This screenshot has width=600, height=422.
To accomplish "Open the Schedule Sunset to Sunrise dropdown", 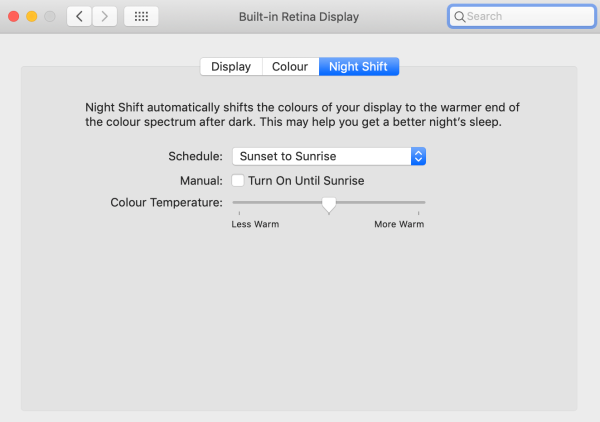I will (x=329, y=156).
